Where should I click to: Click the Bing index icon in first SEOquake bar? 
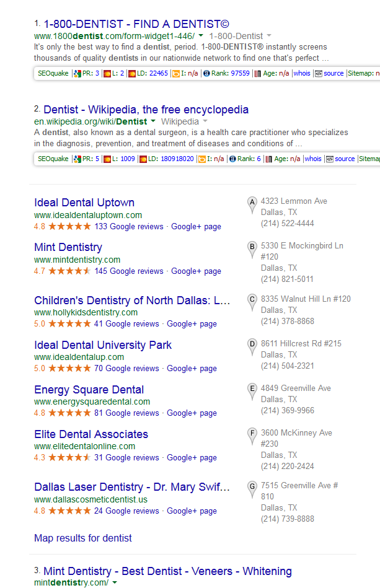176,73
